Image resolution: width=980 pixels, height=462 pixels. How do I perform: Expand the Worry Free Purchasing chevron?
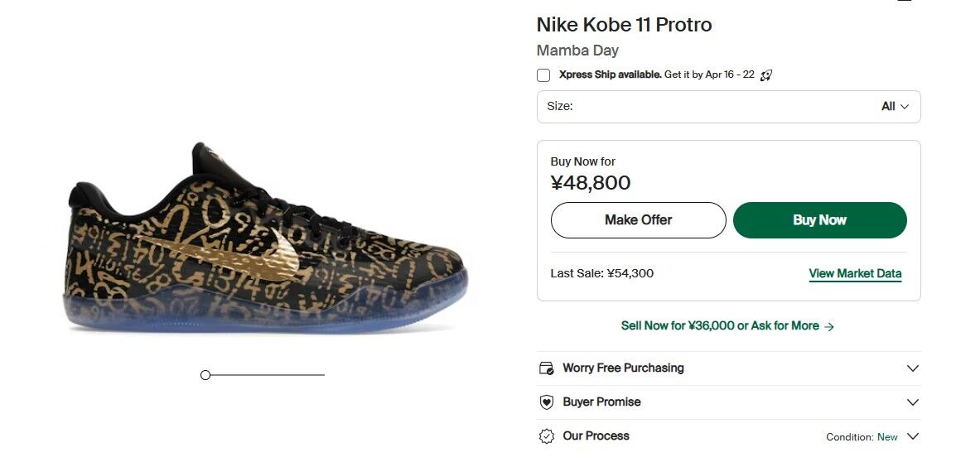[913, 368]
